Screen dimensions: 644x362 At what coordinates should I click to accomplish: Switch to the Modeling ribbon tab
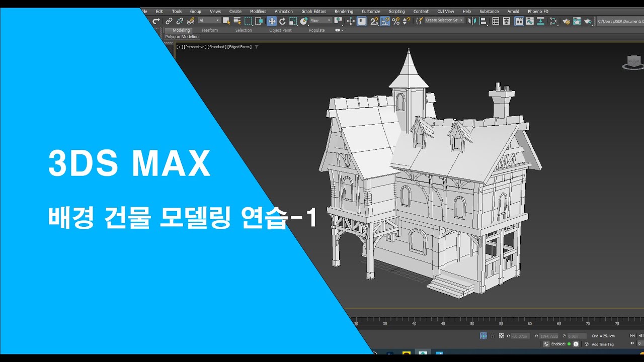(181, 30)
